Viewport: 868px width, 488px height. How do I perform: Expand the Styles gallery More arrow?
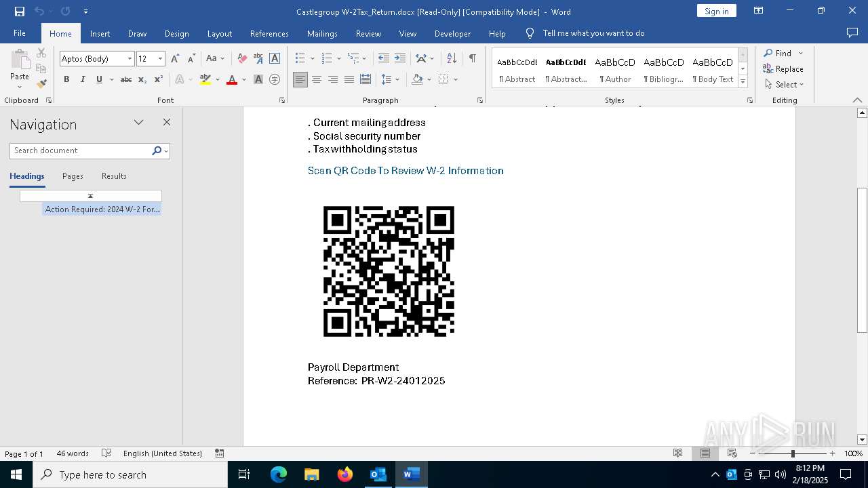point(743,81)
